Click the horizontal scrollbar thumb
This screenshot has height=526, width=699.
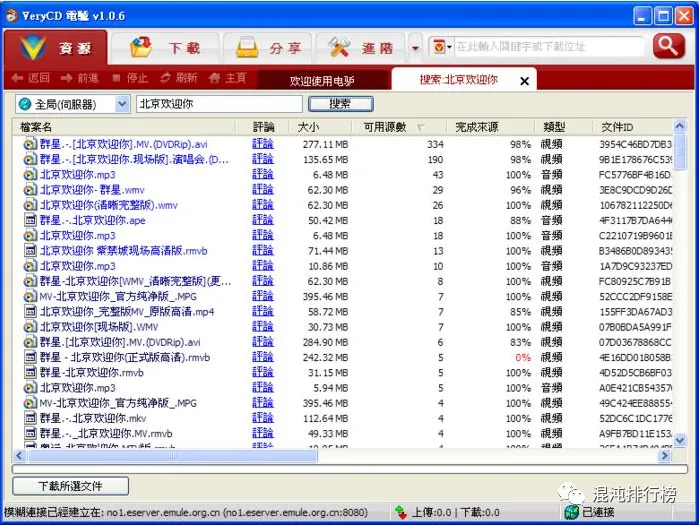pos(173,455)
